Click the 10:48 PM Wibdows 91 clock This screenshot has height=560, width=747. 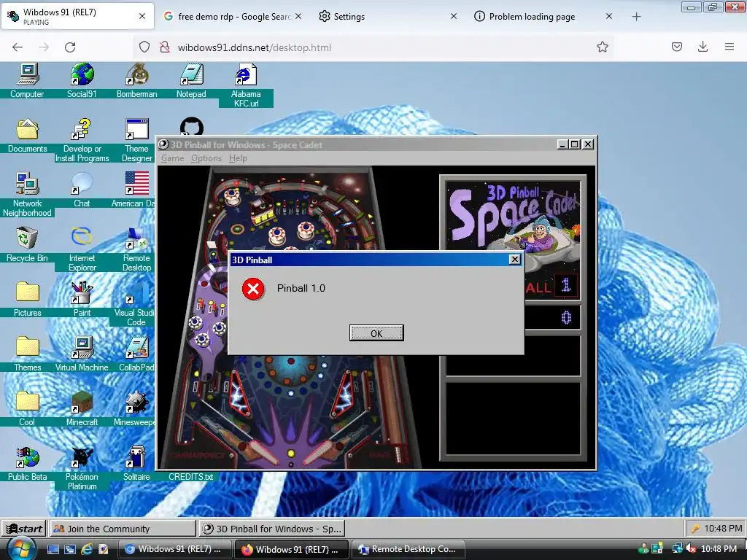coord(722,529)
